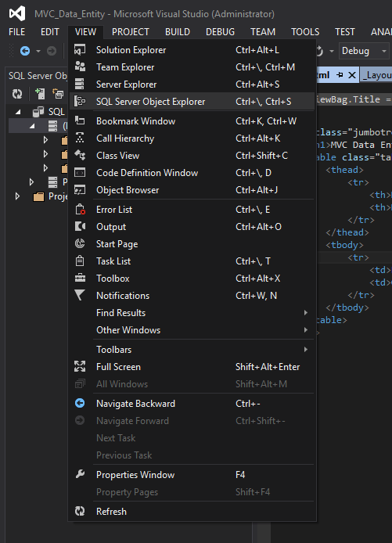Click the Class View icon
Image resolution: width=392 pixels, height=543 pixels.
80,155
